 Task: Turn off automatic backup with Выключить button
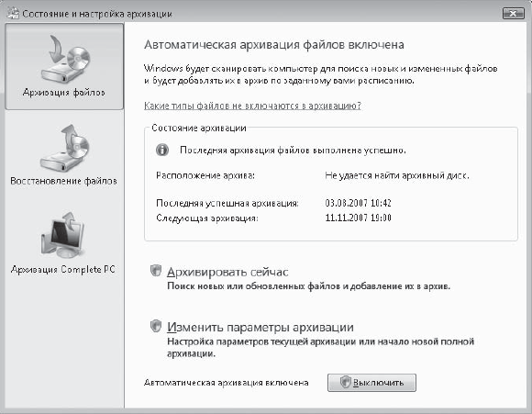click(x=371, y=383)
